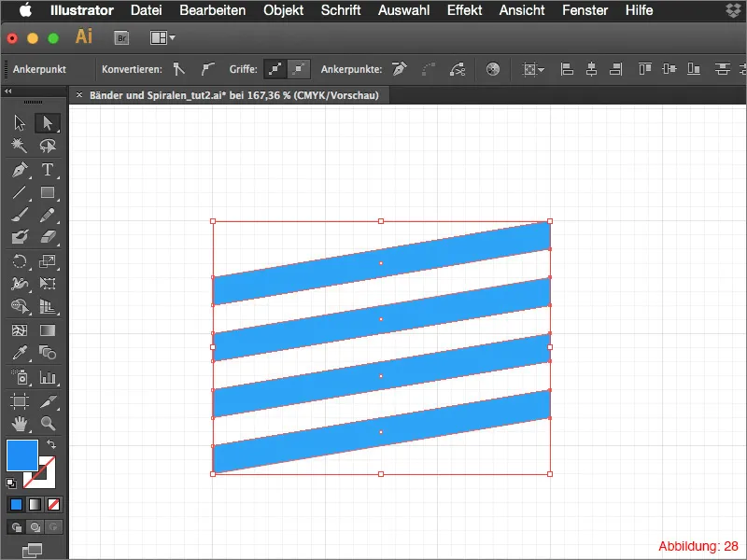Select the Hand tool
The height and width of the screenshot is (560, 747).
pyautogui.click(x=20, y=424)
